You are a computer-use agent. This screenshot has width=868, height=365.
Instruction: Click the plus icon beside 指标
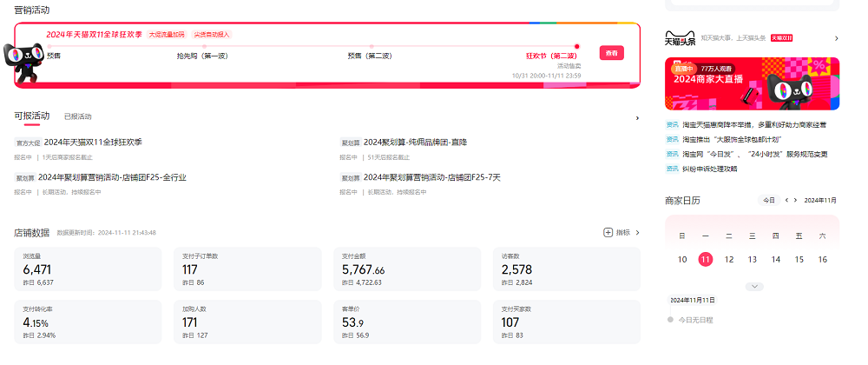click(608, 233)
